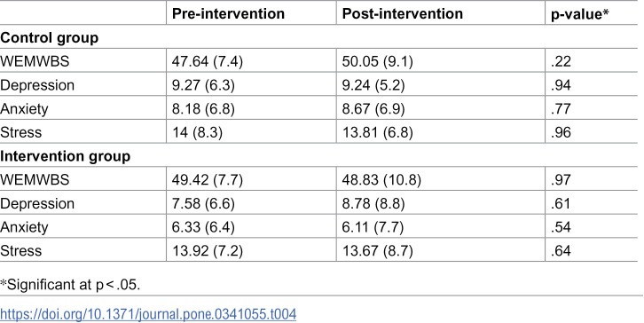This screenshot has width=644, height=323.
Task: Click the Intervention group Stress p-value .64
Action: (561, 251)
